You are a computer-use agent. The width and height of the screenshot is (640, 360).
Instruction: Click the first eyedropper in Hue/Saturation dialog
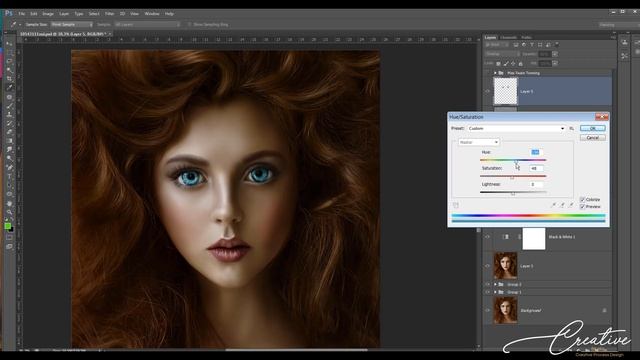(x=553, y=205)
